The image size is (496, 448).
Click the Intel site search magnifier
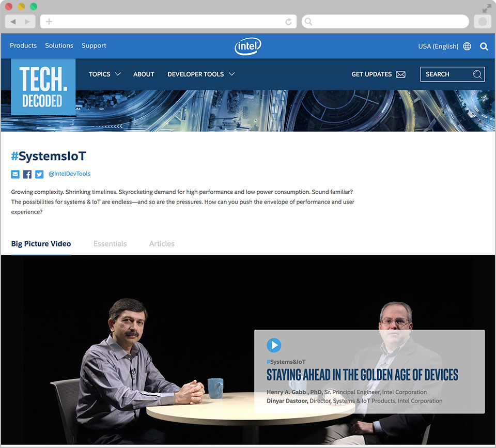click(x=484, y=47)
